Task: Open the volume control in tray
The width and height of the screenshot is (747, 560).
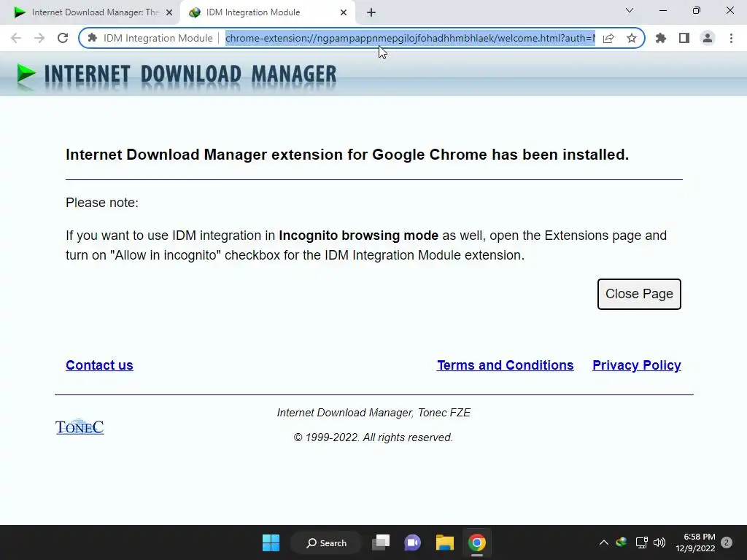Action: (659, 542)
